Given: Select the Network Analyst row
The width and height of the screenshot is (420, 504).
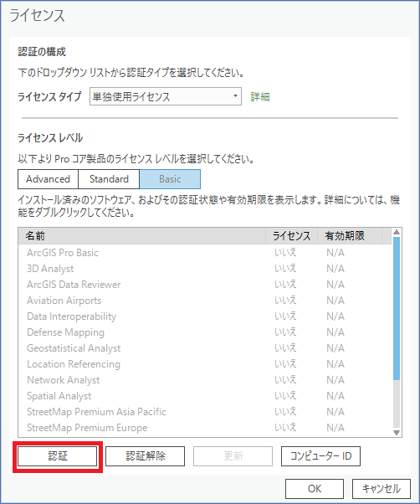Looking at the screenshot, I should coord(205,380).
